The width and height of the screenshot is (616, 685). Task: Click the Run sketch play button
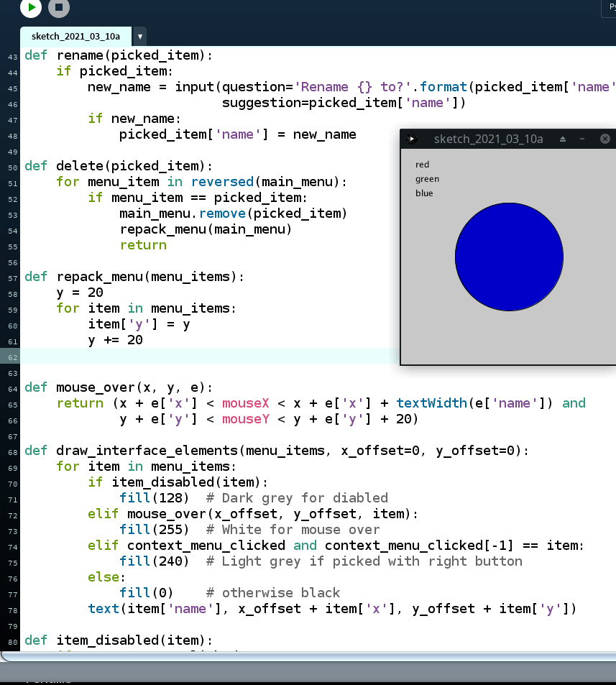click(31, 7)
